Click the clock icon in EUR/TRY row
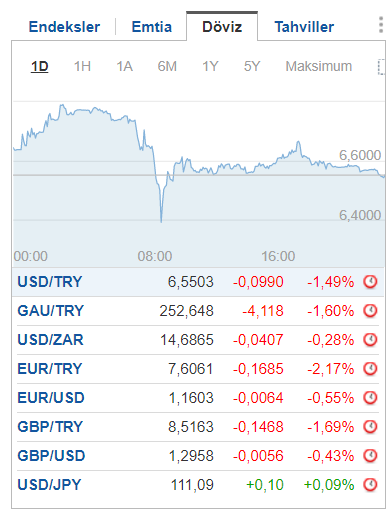Image resolution: width=392 pixels, height=511 pixels. (370, 369)
